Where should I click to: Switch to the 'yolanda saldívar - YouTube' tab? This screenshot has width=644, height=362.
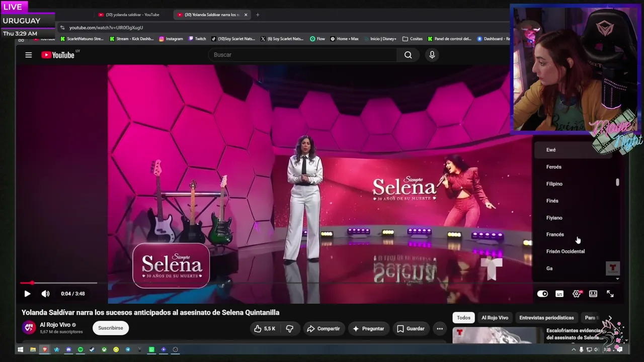132,15
